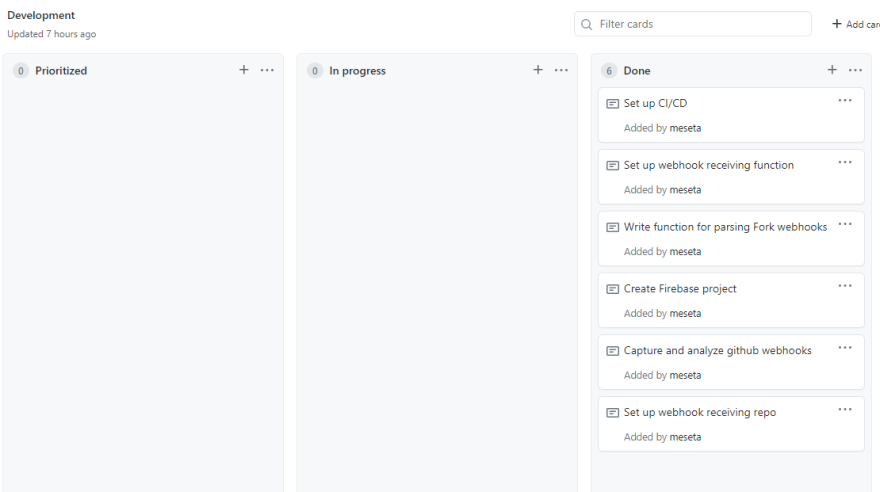
Task: Open meseta link on webhook receiving function card
Action: click(685, 190)
